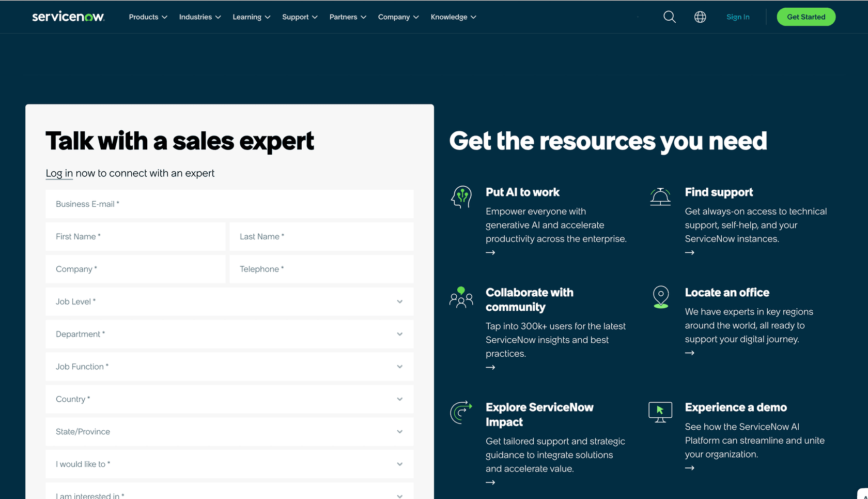
Task: Open the Knowledge menu
Action: coord(454,17)
